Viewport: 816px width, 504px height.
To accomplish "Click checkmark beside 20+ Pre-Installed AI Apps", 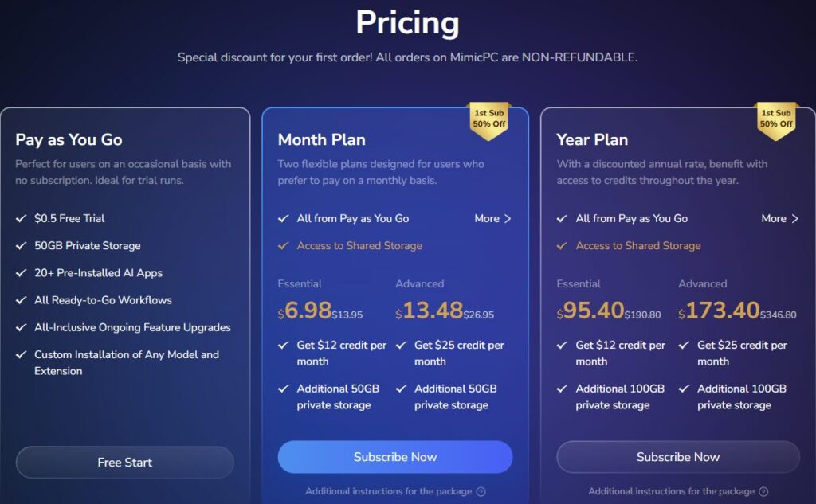I will tap(21, 272).
